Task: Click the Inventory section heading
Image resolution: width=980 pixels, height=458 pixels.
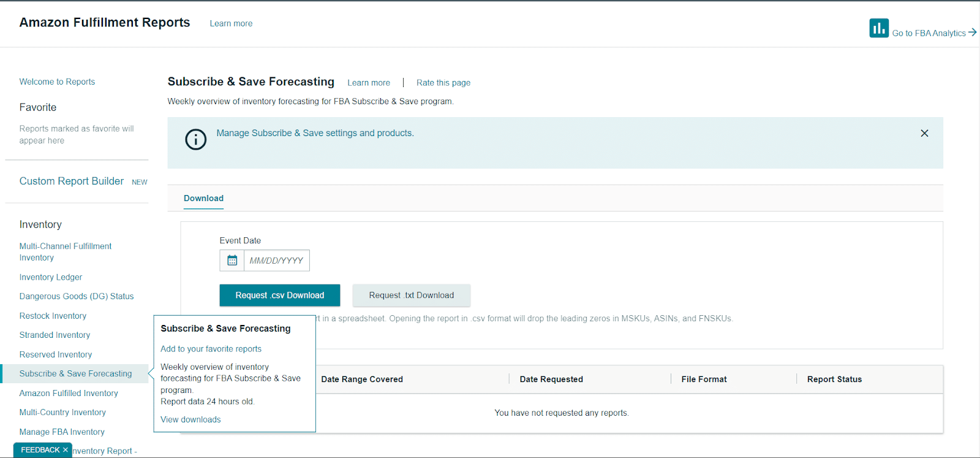Action: 40,224
